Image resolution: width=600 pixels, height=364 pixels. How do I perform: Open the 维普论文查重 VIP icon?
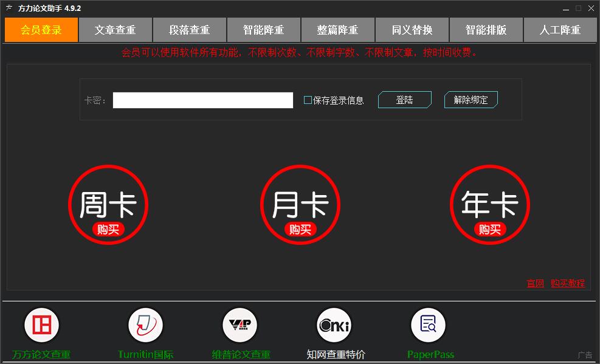click(x=240, y=325)
